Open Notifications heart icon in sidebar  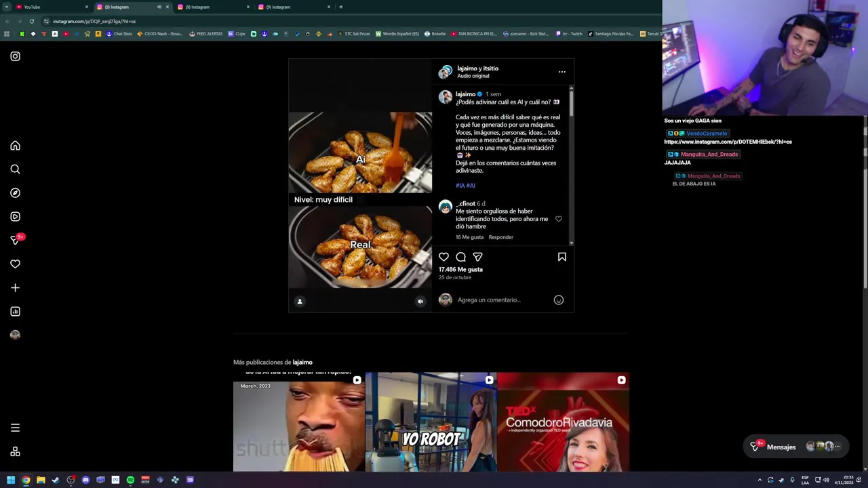15,264
